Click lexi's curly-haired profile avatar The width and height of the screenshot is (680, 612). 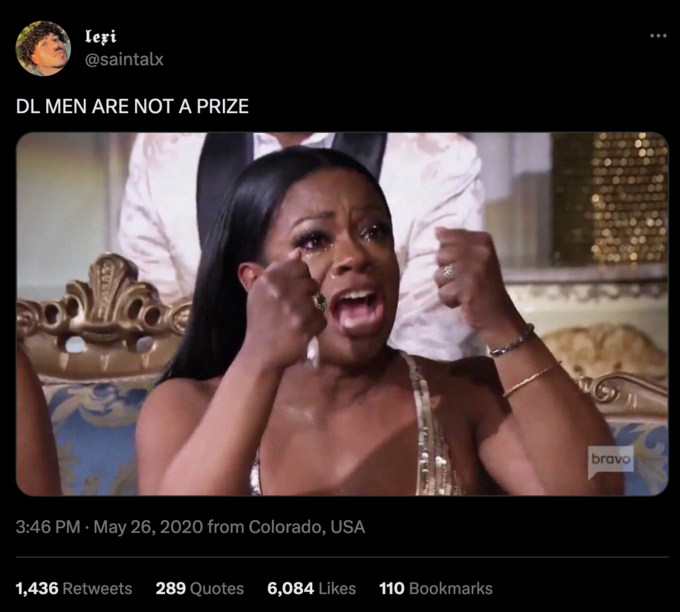pos(43,49)
